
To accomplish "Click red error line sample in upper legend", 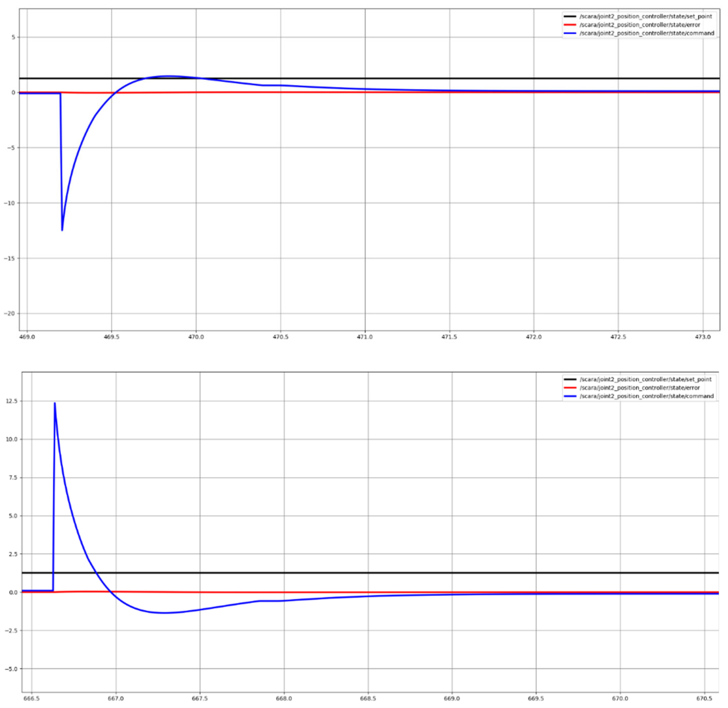I will (x=570, y=25).
